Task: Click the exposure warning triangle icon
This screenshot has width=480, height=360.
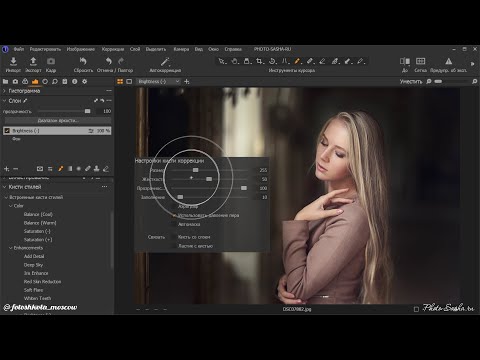Action: point(449,61)
